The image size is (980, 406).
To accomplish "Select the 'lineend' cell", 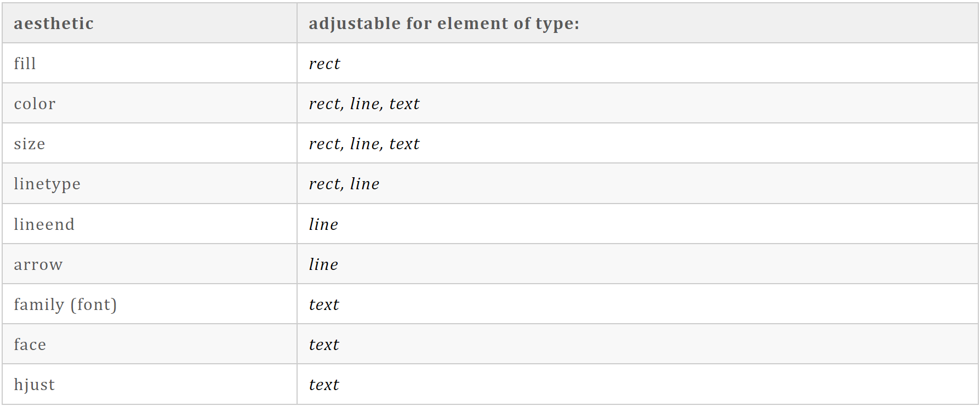I will tap(150, 224).
